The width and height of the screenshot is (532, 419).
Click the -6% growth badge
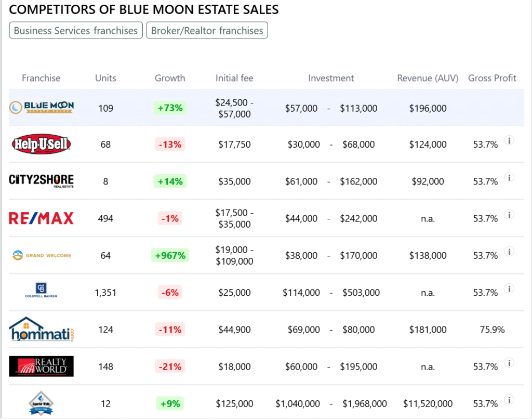pyautogui.click(x=170, y=292)
